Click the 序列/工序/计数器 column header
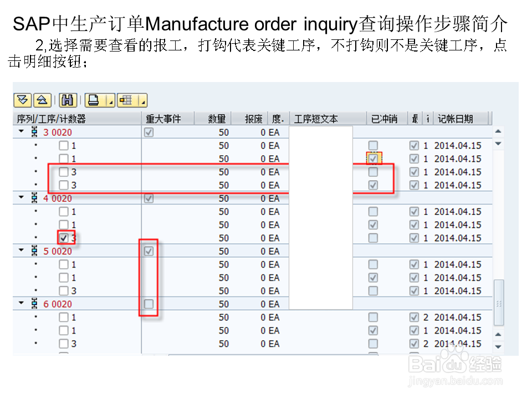The height and width of the screenshot is (399, 532). coord(77,119)
